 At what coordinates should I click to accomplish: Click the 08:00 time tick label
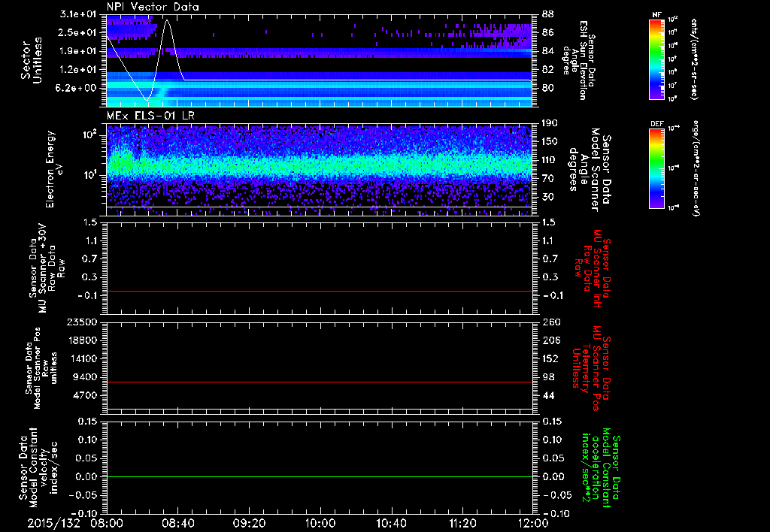107,523
